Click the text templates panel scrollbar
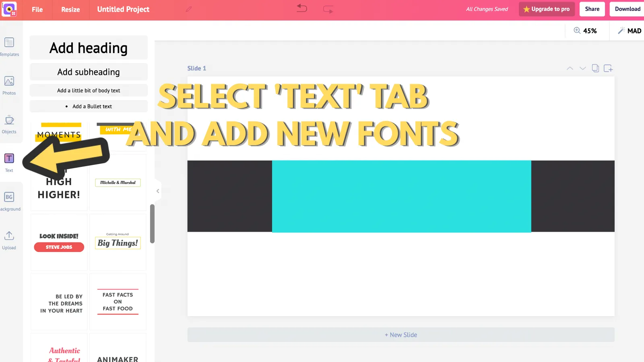This screenshot has width=644, height=362. (x=152, y=224)
